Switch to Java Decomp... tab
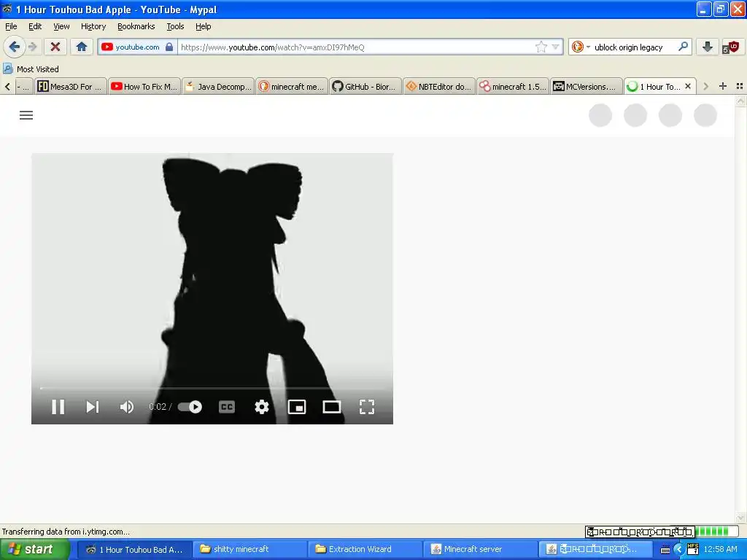This screenshot has height=560, width=747. pos(218,87)
